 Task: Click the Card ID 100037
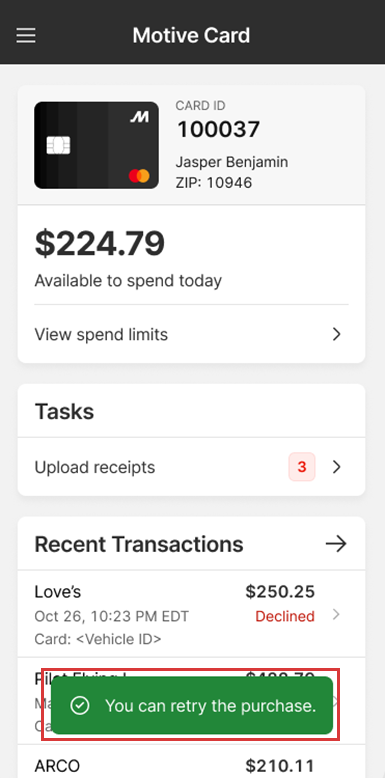click(x=218, y=130)
